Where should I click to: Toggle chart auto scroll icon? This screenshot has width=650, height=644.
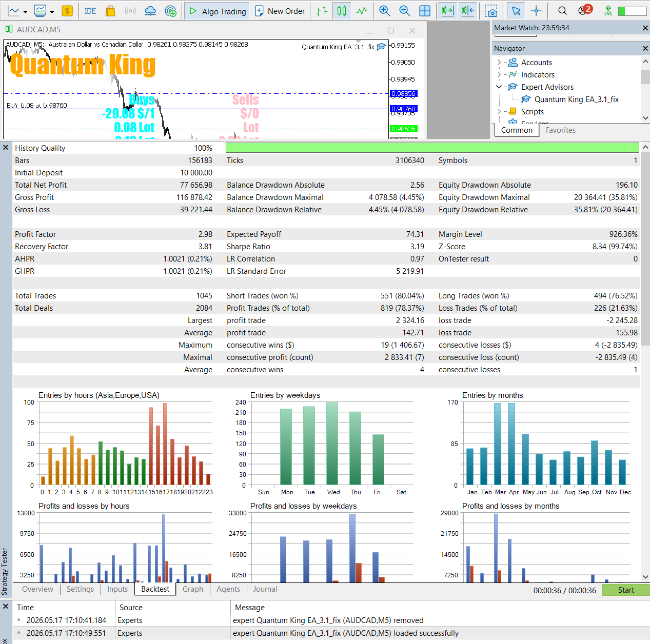(x=447, y=11)
